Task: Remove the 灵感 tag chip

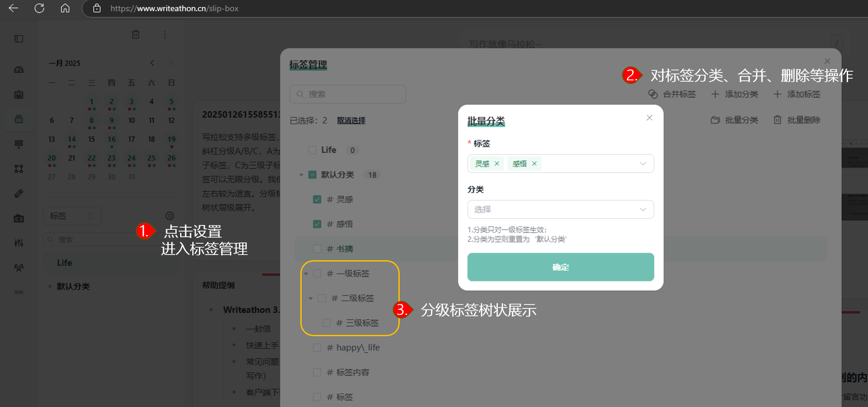Action: (497, 164)
